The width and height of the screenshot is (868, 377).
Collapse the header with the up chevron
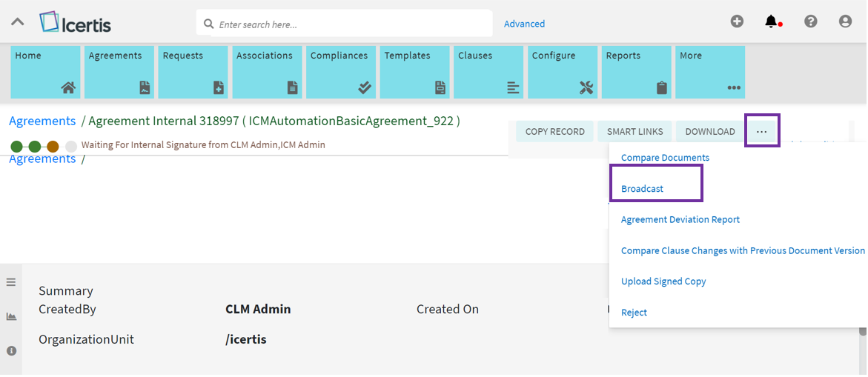pyautogui.click(x=18, y=21)
